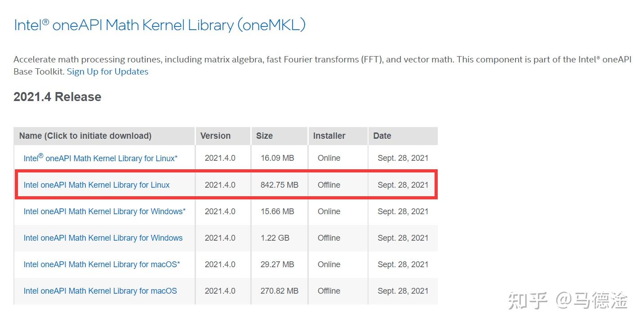Click the Version column header
This screenshot has height=326, width=644.
[x=215, y=136]
